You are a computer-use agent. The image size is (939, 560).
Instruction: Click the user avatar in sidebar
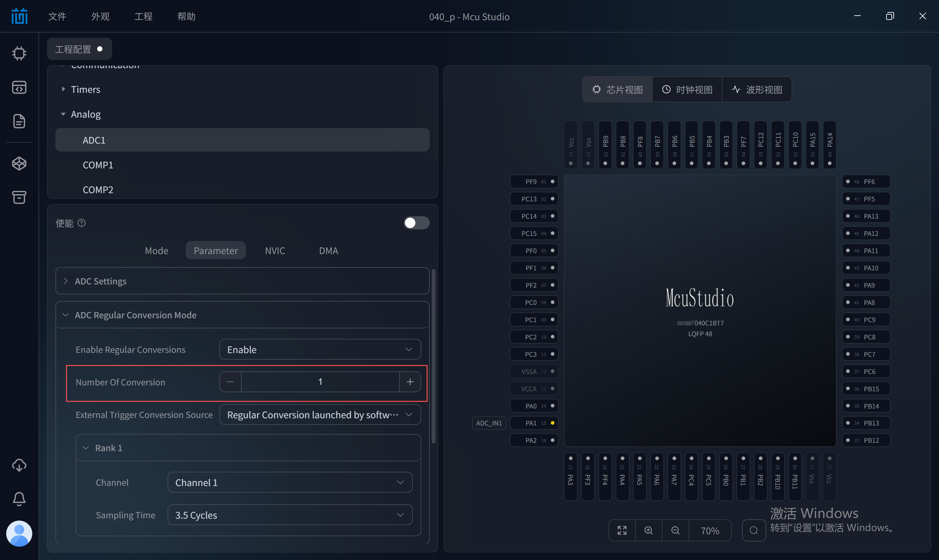click(x=19, y=533)
